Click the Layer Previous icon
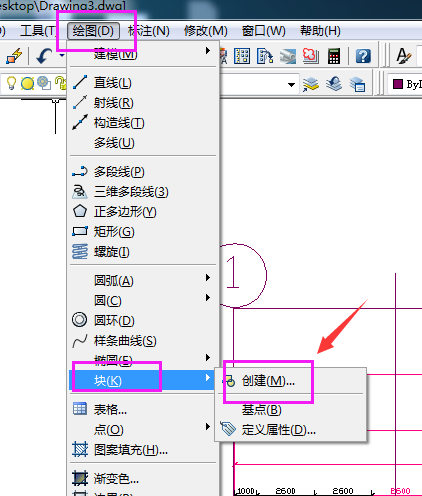The height and width of the screenshot is (496, 422). click(x=334, y=84)
